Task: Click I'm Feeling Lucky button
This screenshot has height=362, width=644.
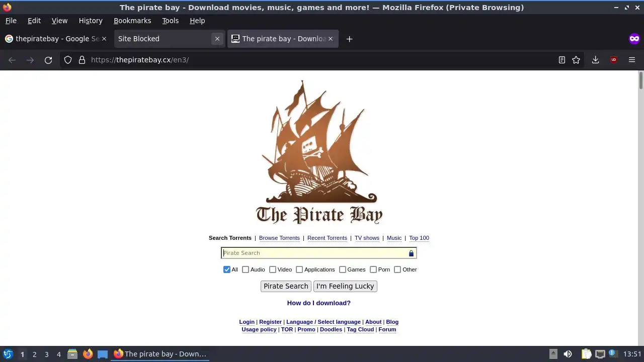Action: (x=345, y=286)
